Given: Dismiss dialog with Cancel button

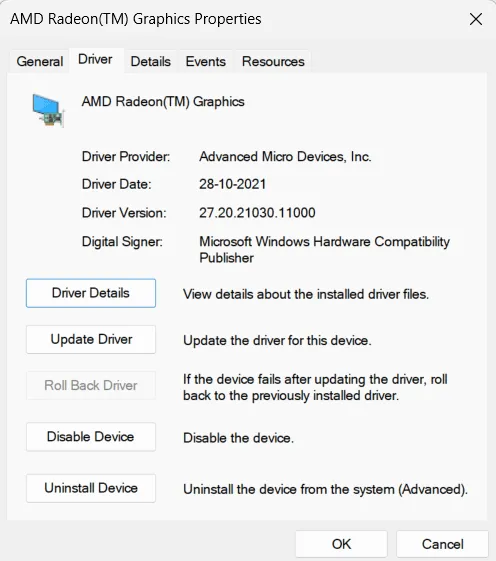Looking at the screenshot, I should coord(443,544).
